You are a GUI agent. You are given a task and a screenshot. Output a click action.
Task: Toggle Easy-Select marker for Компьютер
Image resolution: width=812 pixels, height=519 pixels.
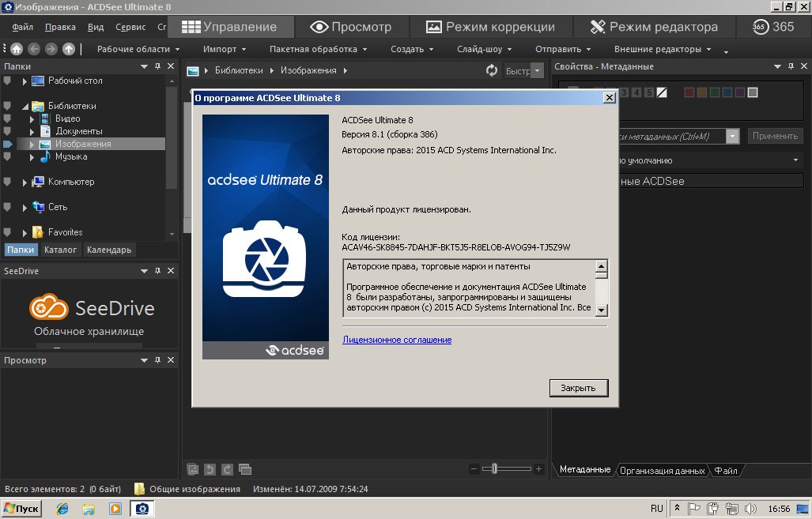(x=7, y=182)
